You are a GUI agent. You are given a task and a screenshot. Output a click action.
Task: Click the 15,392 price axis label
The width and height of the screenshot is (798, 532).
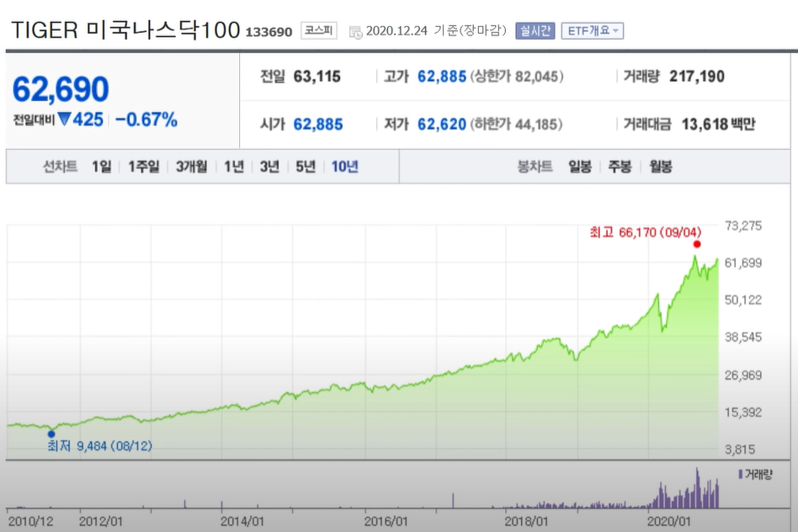tap(743, 412)
